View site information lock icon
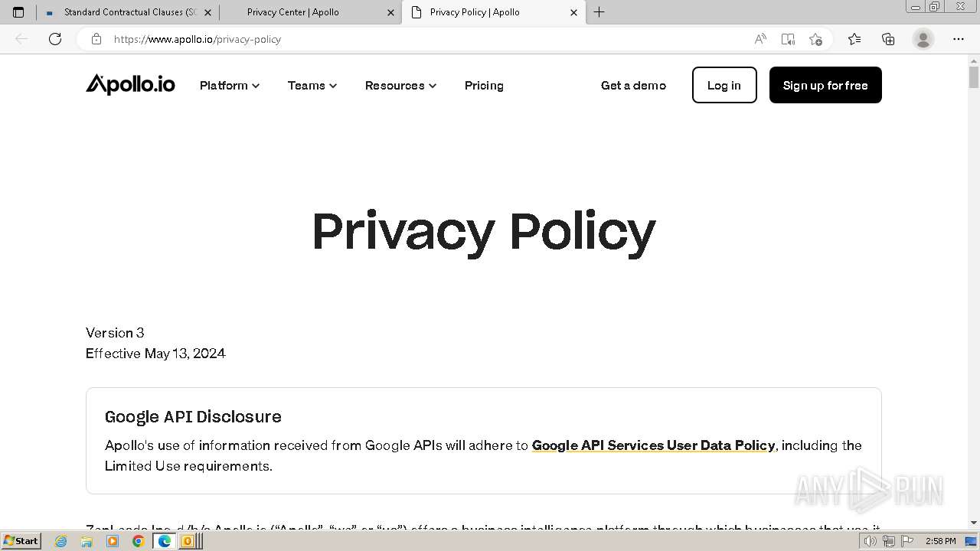980x551 pixels. tap(96, 39)
